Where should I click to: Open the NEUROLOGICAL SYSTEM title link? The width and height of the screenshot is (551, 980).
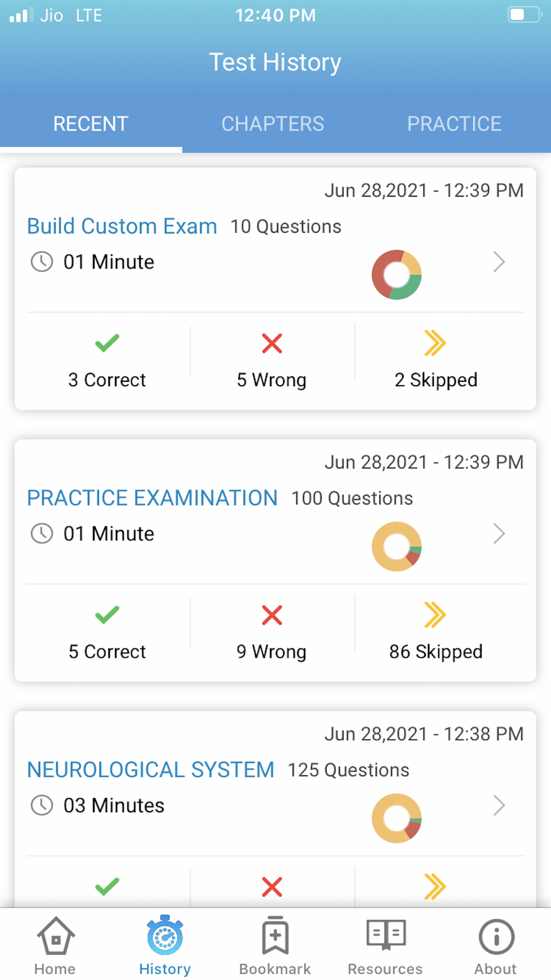pyautogui.click(x=150, y=769)
